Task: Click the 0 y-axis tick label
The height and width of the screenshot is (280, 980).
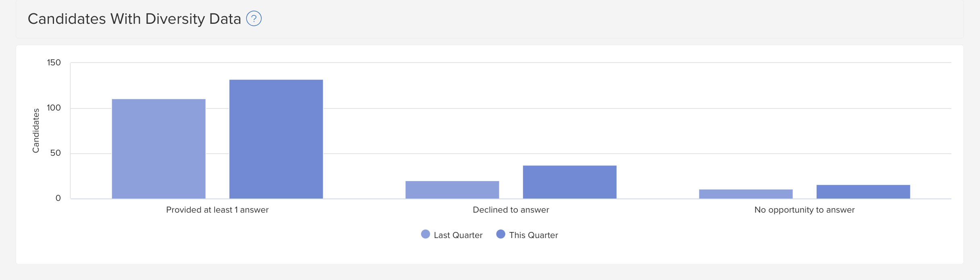Action: tap(58, 198)
